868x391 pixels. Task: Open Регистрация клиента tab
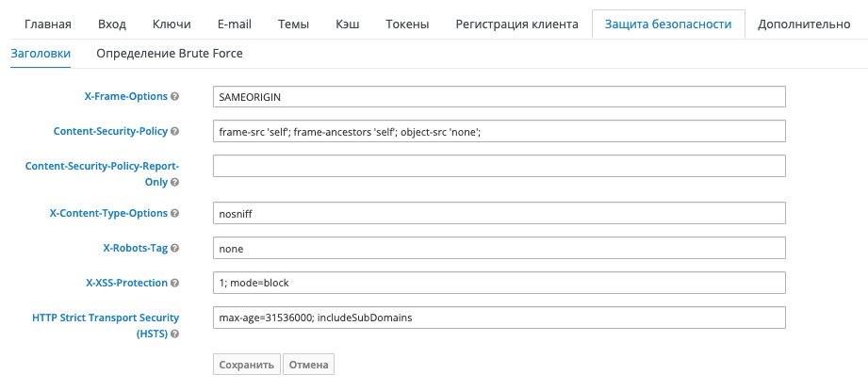516,24
